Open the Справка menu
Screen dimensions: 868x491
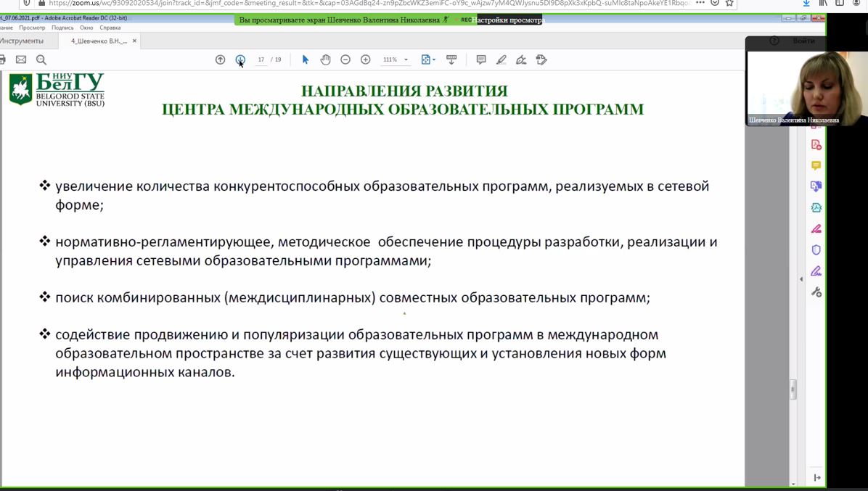pyautogui.click(x=110, y=28)
